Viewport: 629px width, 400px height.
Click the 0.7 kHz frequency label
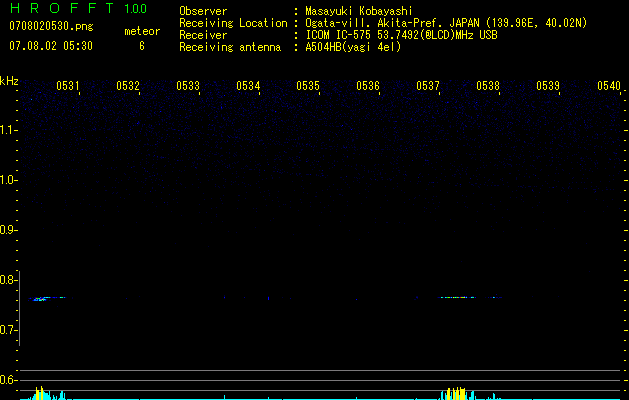[x=8, y=330]
